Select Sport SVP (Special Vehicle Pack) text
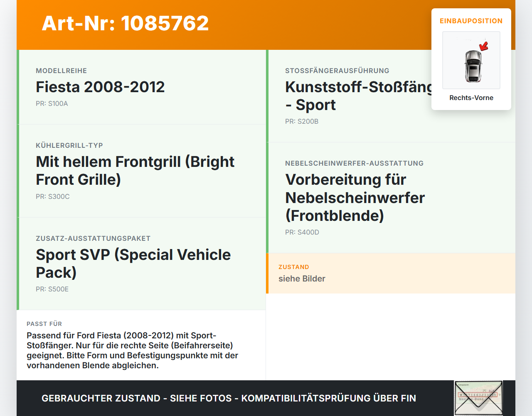The image size is (532, 416). 133,264
